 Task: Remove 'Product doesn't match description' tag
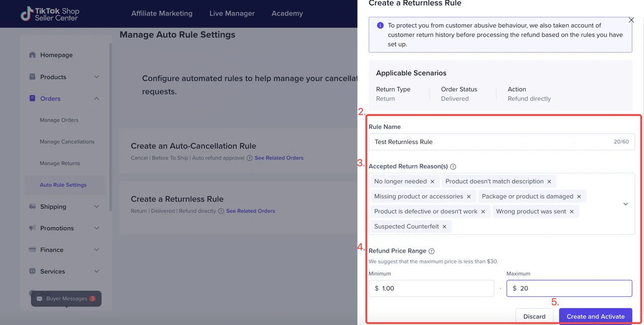click(x=549, y=181)
